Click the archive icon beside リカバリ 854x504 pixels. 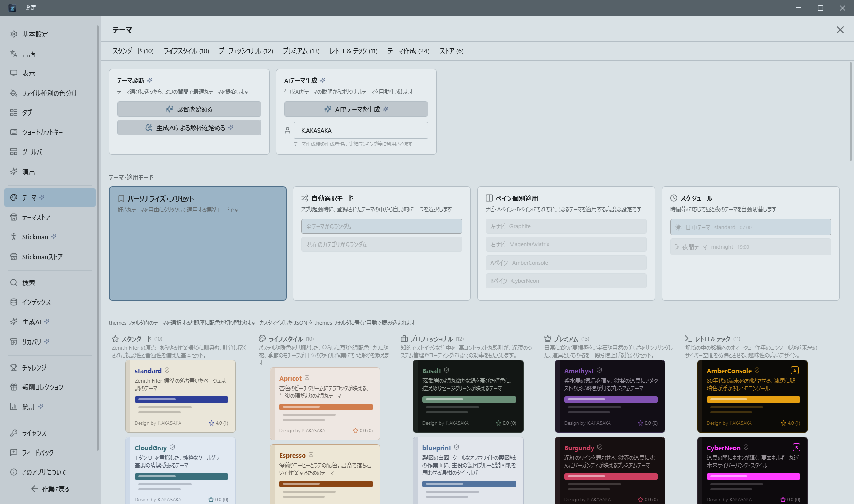point(14,342)
